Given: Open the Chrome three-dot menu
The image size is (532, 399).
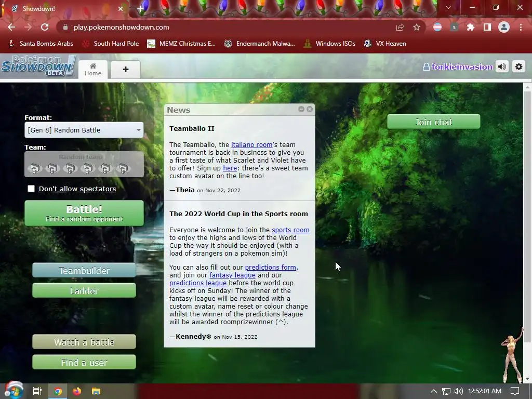Looking at the screenshot, I should tap(521, 27).
